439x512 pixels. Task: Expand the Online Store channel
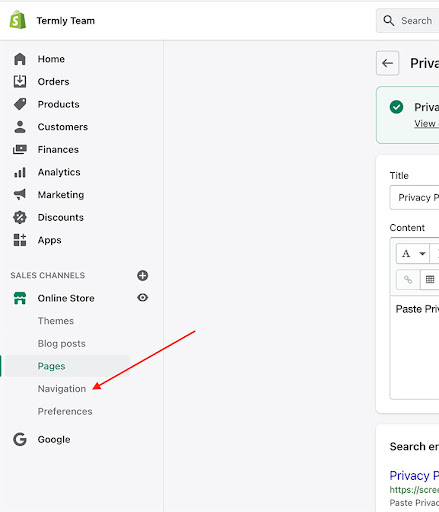pos(66,298)
